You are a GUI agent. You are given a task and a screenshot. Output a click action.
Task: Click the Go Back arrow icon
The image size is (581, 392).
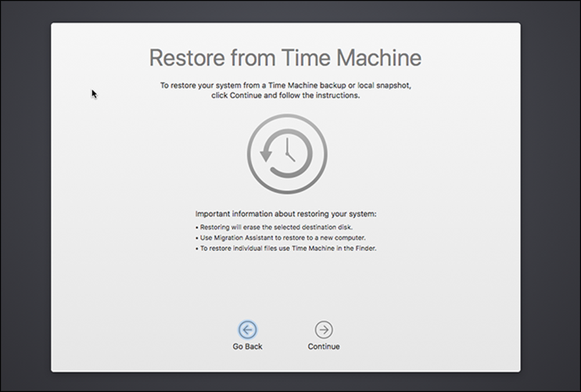click(248, 329)
